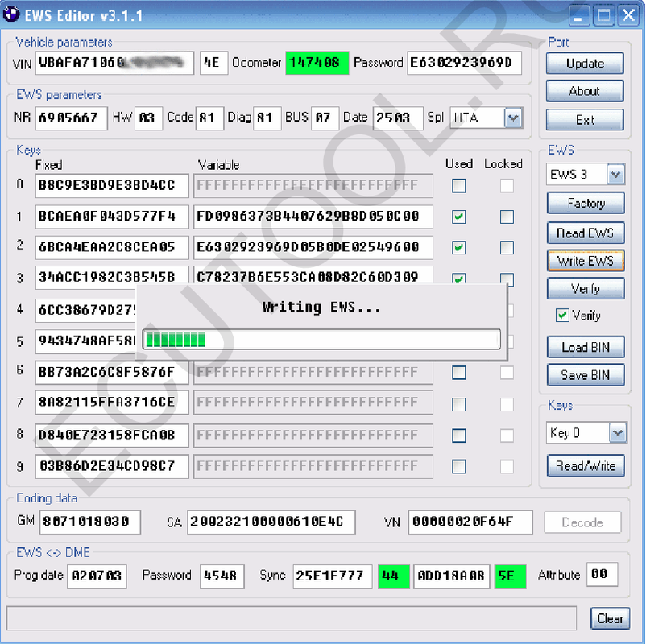The width and height of the screenshot is (646, 644).
Task: Click Write EWS button
Action: (x=586, y=261)
